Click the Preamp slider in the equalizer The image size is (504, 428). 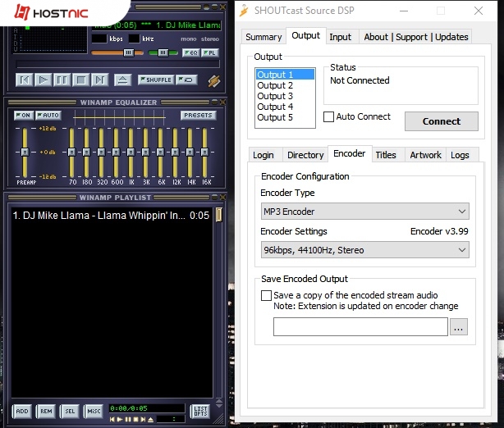(x=25, y=153)
